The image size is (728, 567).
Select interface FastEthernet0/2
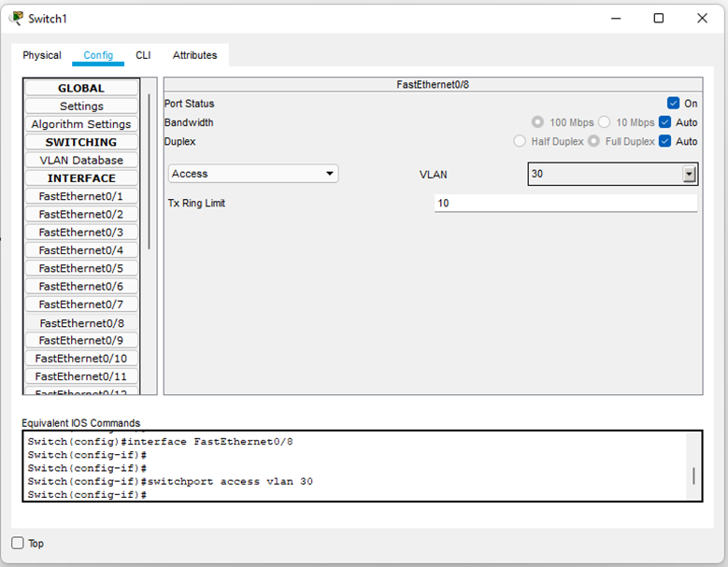coord(81,214)
